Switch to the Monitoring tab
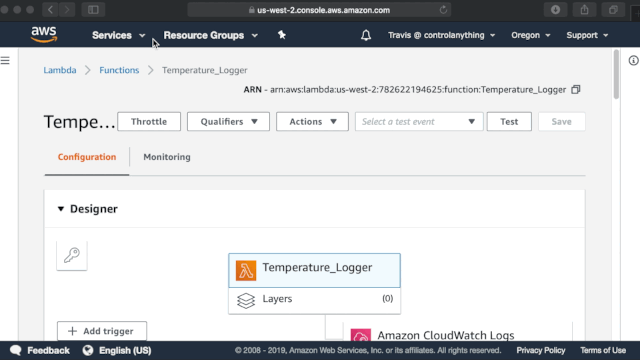640x360 pixels. pyautogui.click(x=167, y=157)
